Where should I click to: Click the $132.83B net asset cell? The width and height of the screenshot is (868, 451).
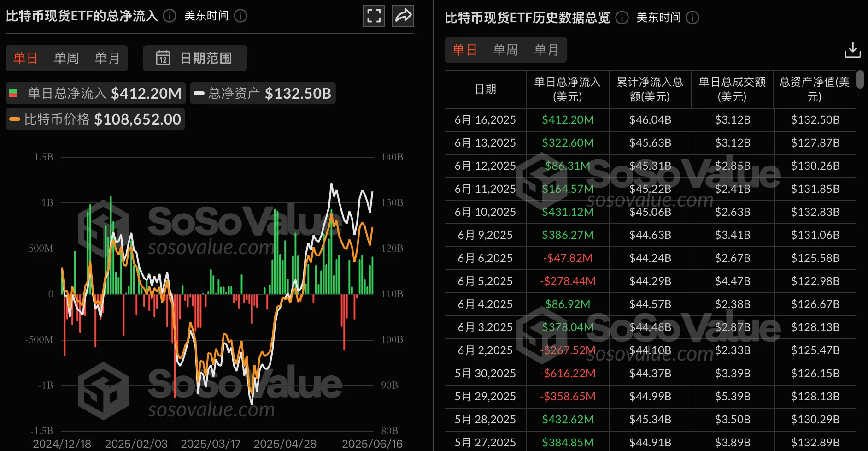pos(815,212)
